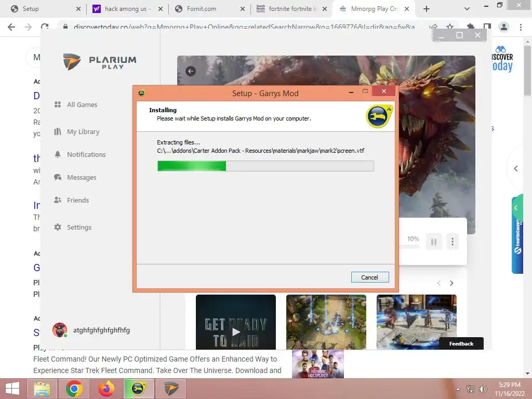Open Chrome extensions puzzle icon

(x=471, y=27)
